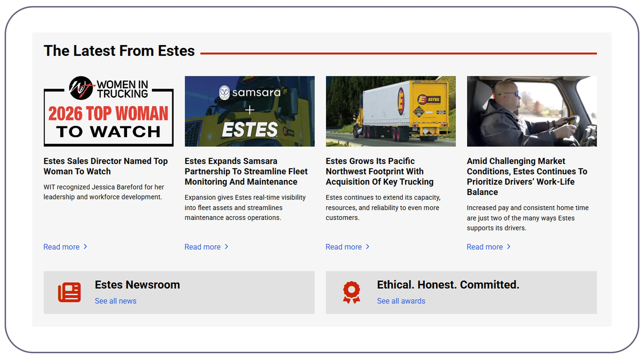Open the Samsara plus Estes image

249,111
